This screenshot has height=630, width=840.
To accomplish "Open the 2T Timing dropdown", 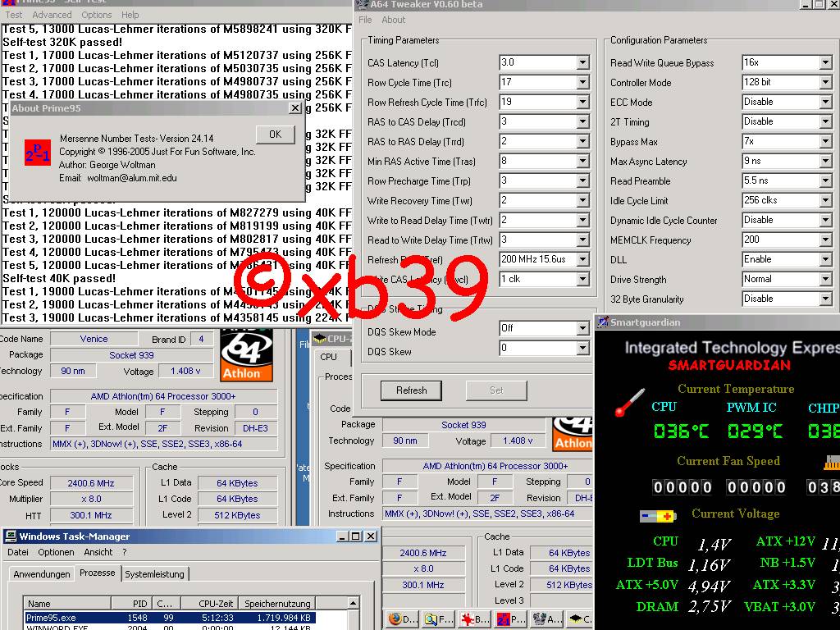I will [x=825, y=121].
